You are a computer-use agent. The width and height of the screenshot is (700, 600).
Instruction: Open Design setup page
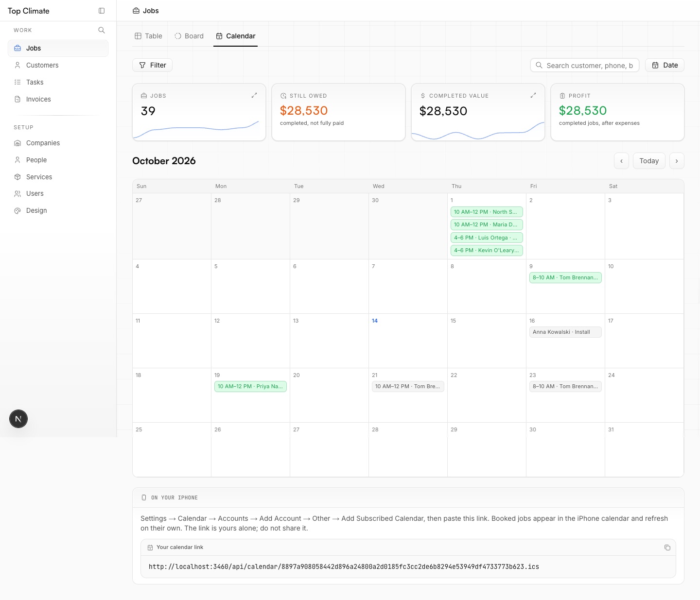tap(58, 210)
